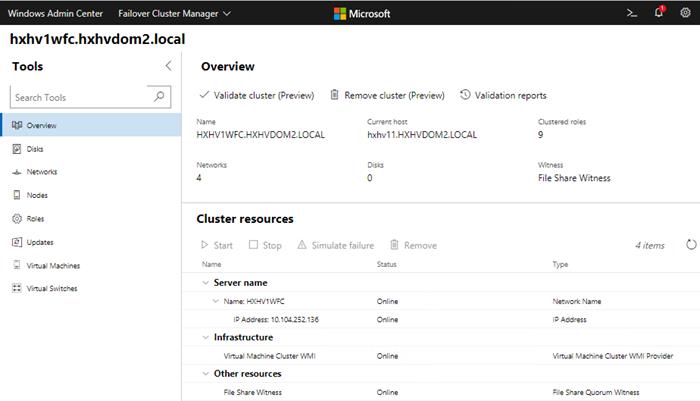This screenshot has height=401, width=700.
Task: Open the Virtual Machines tool
Action: pos(91,265)
